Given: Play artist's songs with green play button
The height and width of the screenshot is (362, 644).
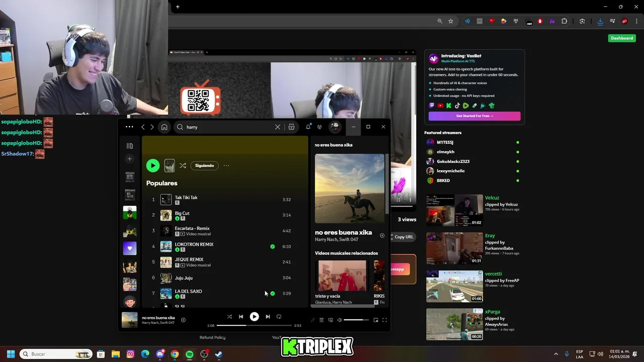Looking at the screenshot, I should click(152, 165).
